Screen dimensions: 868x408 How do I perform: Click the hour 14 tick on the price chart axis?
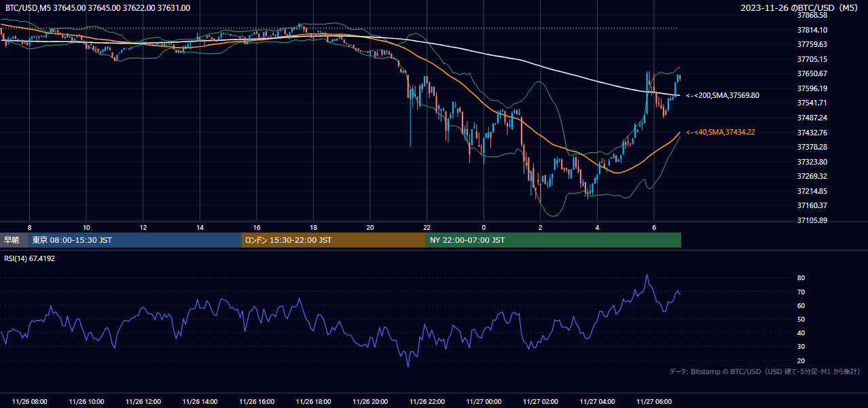[x=200, y=226]
